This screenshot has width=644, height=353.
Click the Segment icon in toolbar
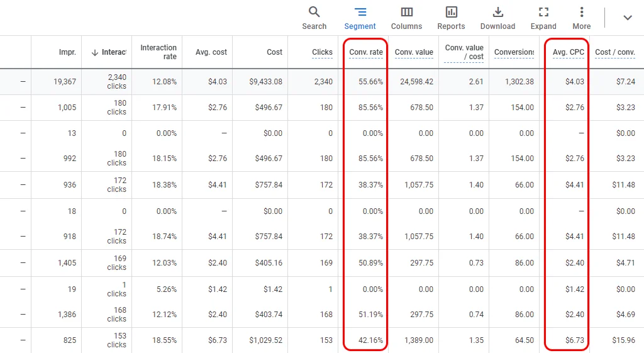tap(360, 13)
